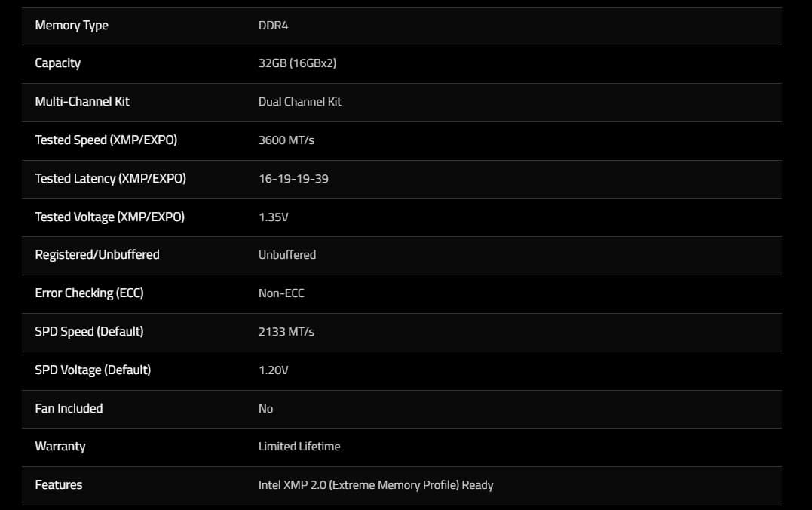Click the Registered/Unbuffered label
Screen dimensions: 812x510
(97, 254)
